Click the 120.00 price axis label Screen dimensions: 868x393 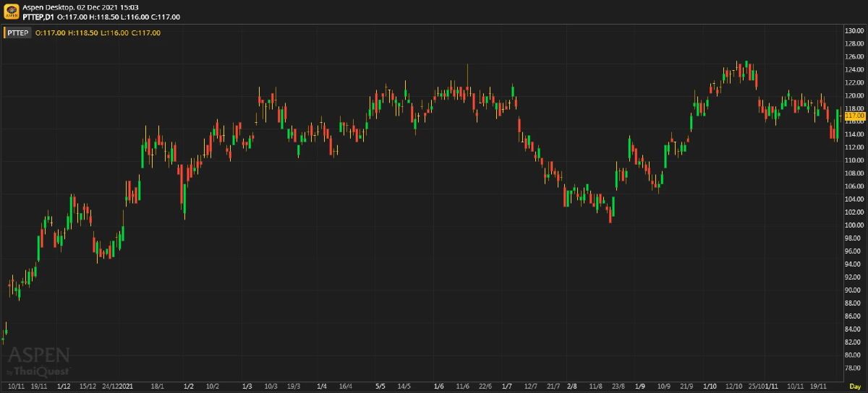pos(855,96)
